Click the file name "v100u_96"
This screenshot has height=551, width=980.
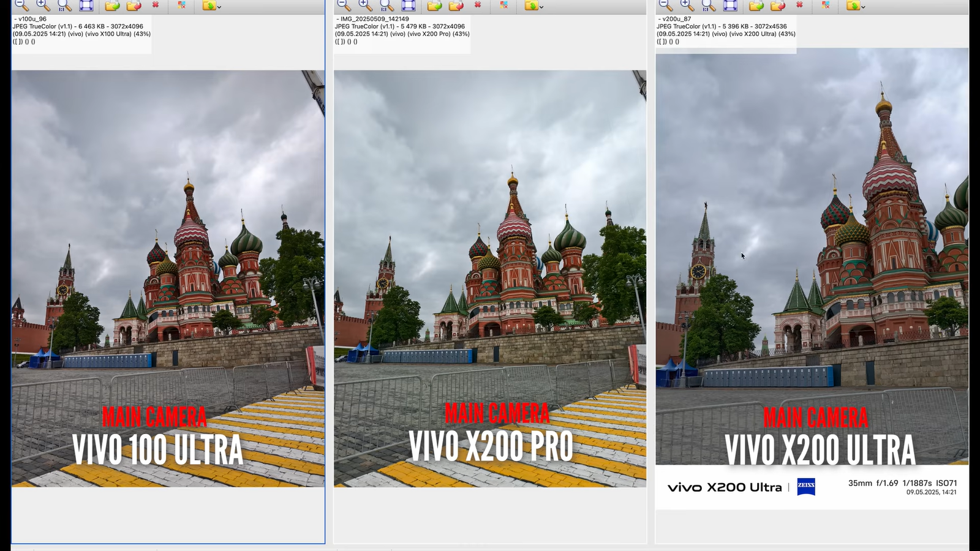32,19
